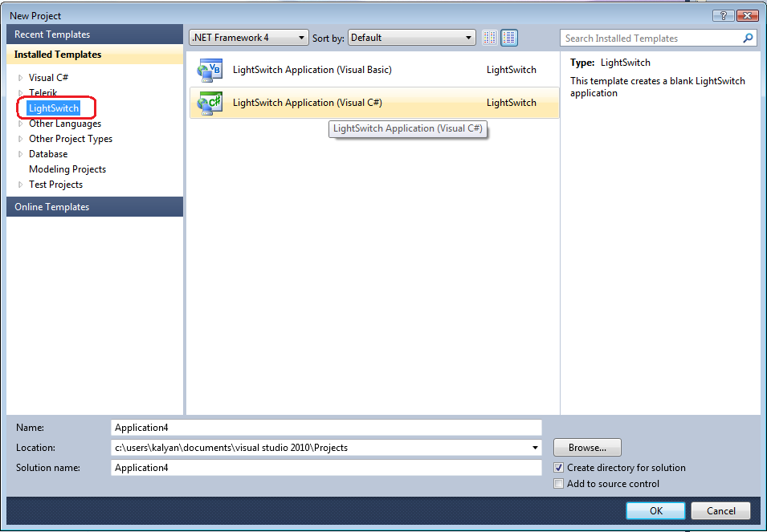Open the Location path dropdown arrow
This screenshot has width=767, height=532.
coord(535,448)
